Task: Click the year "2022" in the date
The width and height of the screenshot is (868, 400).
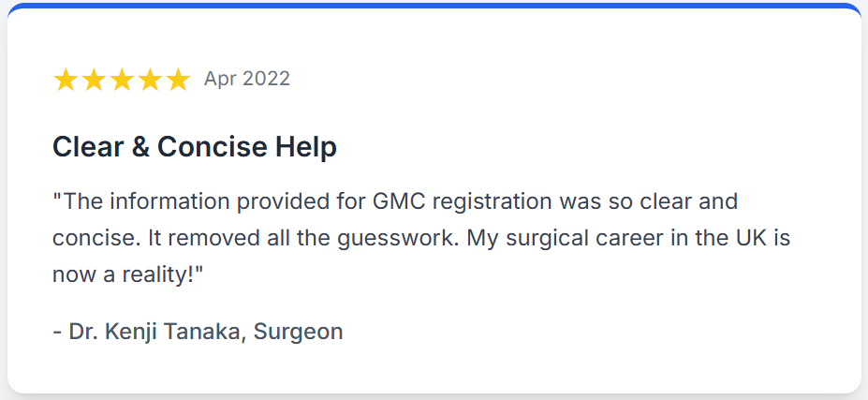Action: 267,79
